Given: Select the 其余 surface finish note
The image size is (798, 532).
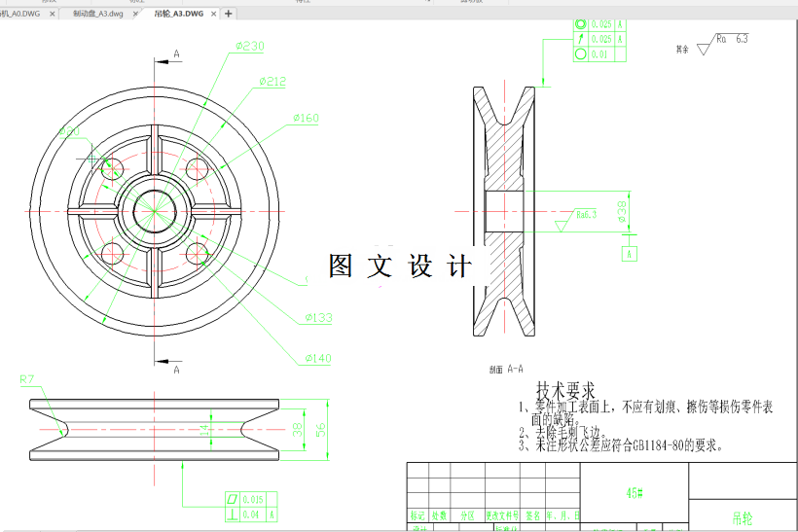Looking at the screenshot, I should tap(682, 50).
